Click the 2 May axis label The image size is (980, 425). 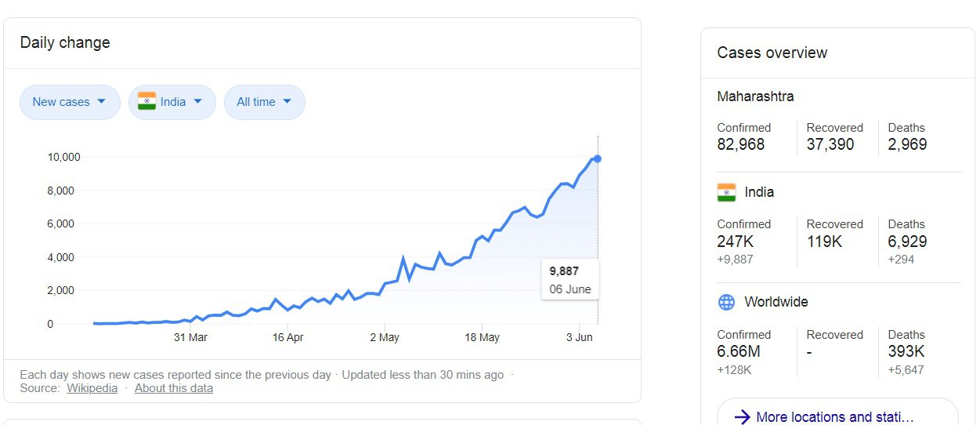385,337
